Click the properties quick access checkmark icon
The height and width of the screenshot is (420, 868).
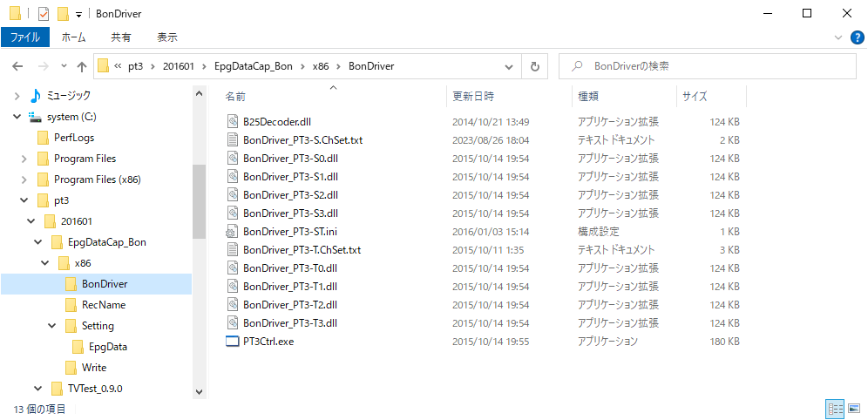pyautogui.click(x=44, y=14)
